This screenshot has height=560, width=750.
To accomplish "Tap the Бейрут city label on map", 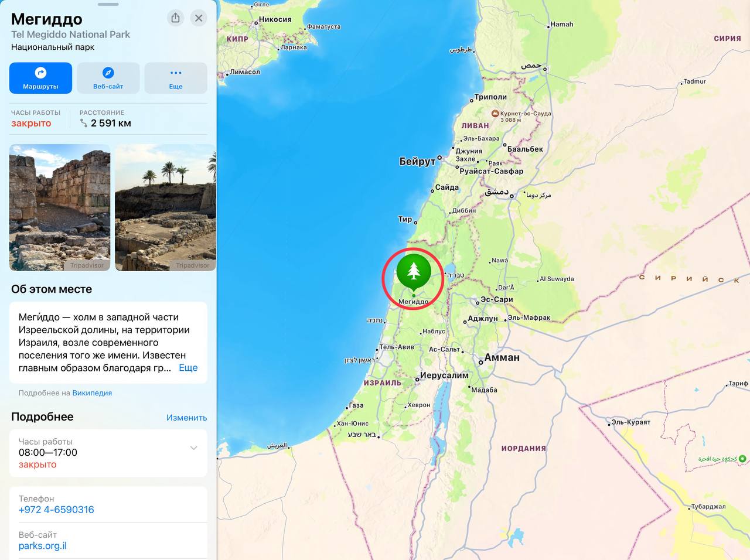I will [417, 161].
